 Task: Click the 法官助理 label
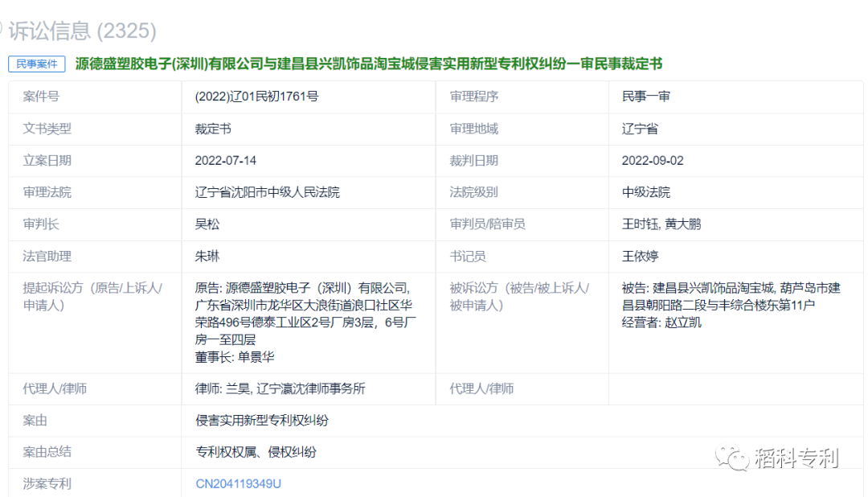[x=47, y=256]
